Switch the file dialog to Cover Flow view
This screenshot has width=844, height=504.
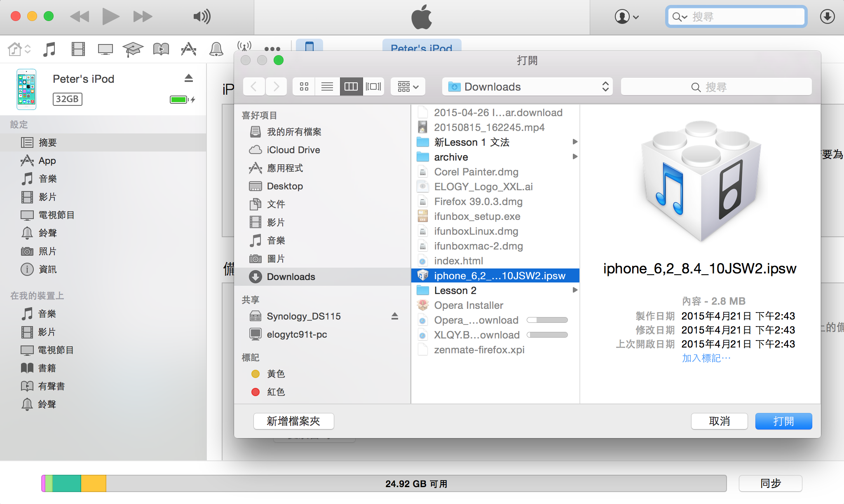point(373,86)
